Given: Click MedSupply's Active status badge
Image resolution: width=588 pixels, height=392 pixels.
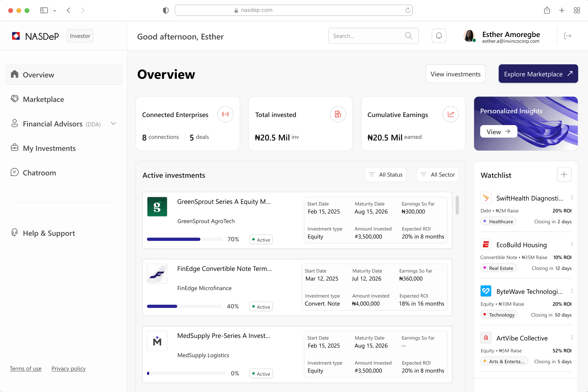Looking at the screenshot, I should [x=261, y=374].
